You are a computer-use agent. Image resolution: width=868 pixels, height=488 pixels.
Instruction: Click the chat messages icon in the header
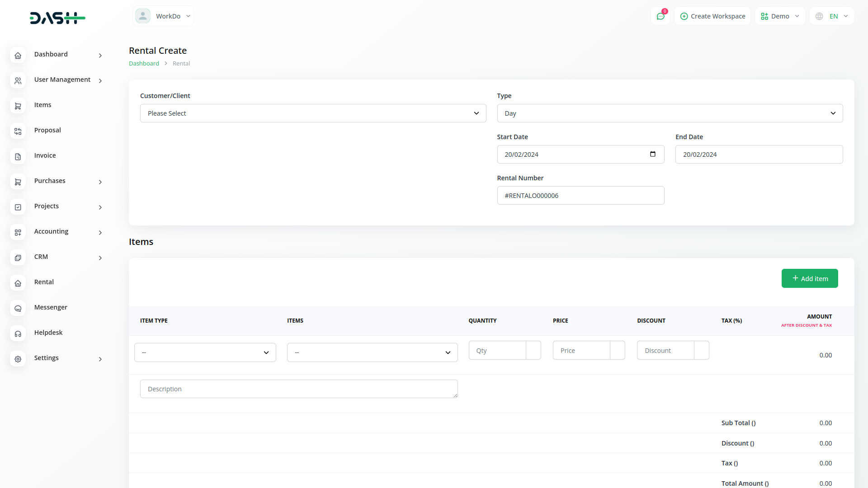pyautogui.click(x=660, y=16)
